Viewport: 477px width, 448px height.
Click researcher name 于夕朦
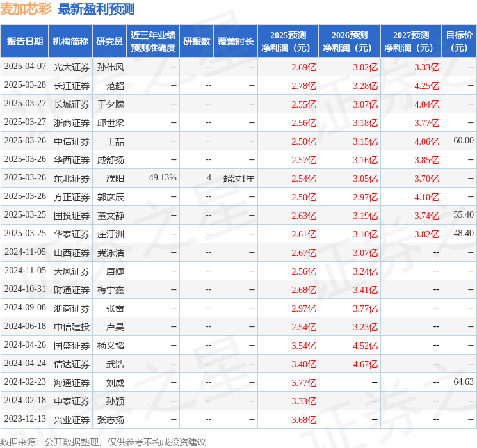pyautogui.click(x=111, y=104)
